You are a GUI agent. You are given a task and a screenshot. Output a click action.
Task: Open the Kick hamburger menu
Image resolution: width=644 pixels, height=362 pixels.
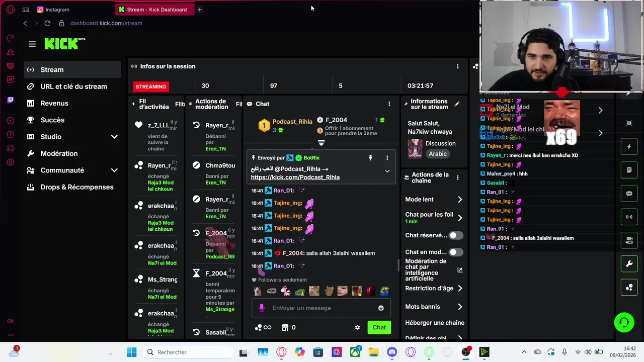[x=32, y=44]
